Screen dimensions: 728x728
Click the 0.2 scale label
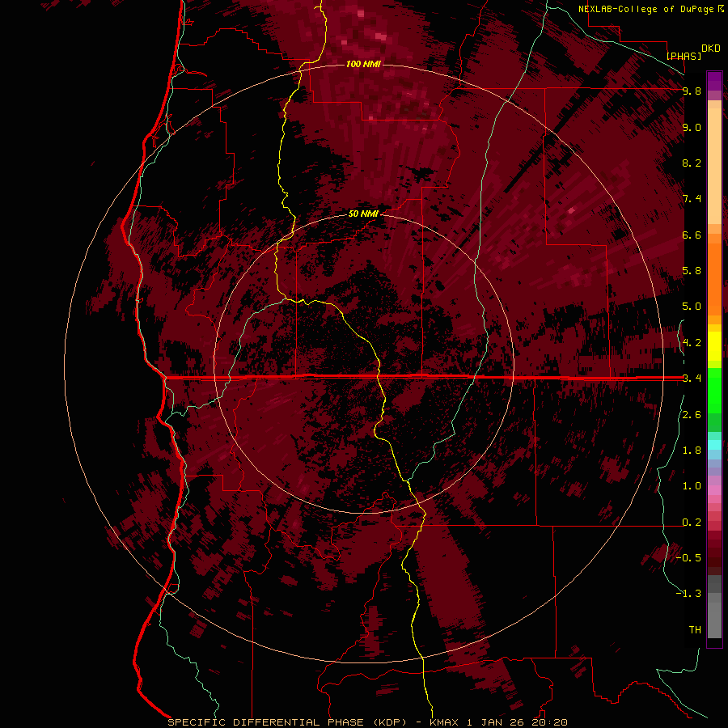pyautogui.click(x=692, y=523)
